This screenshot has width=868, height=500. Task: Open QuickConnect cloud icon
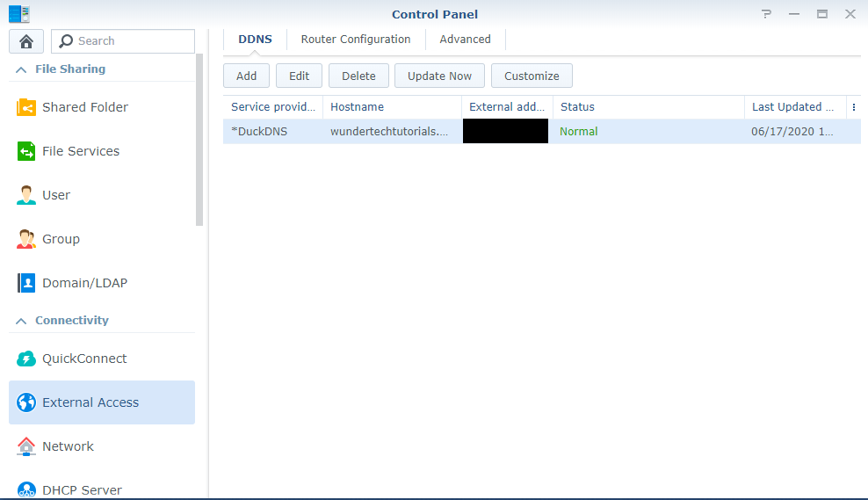[x=26, y=359]
